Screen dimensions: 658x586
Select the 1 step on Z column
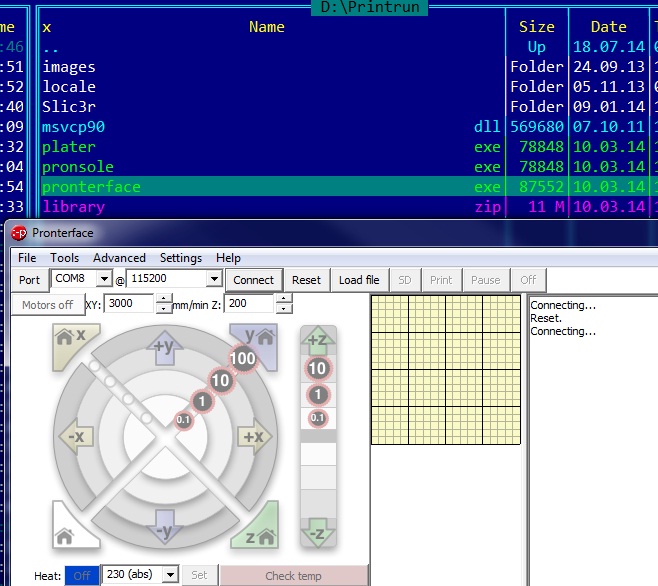318,394
